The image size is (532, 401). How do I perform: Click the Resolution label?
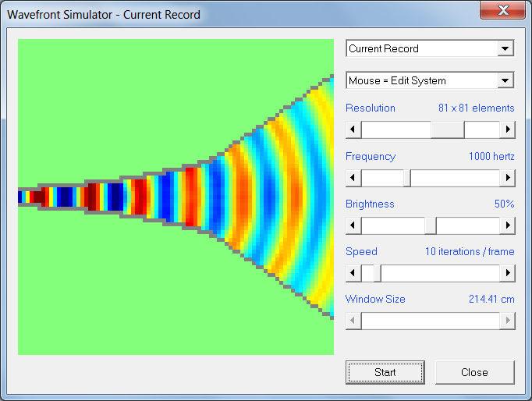tap(371, 108)
